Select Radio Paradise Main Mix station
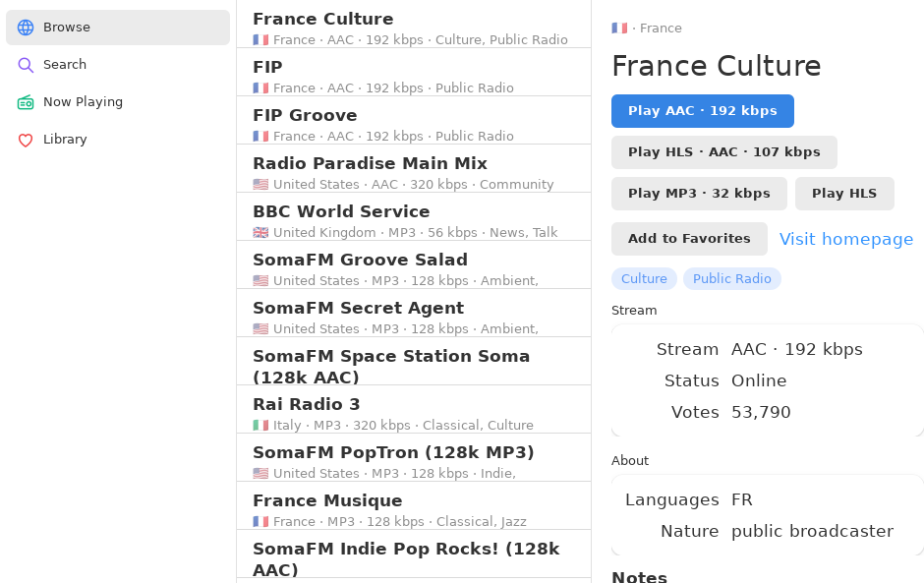924x583 pixels. [414, 168]
